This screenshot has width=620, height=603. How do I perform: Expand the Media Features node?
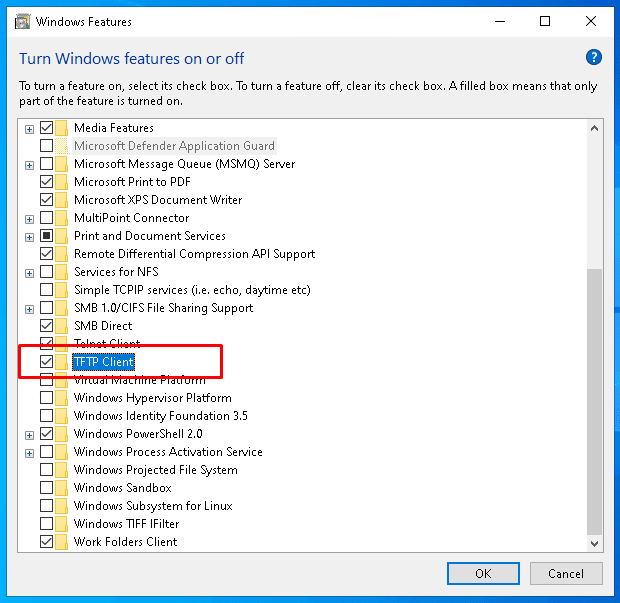(29, 129)
